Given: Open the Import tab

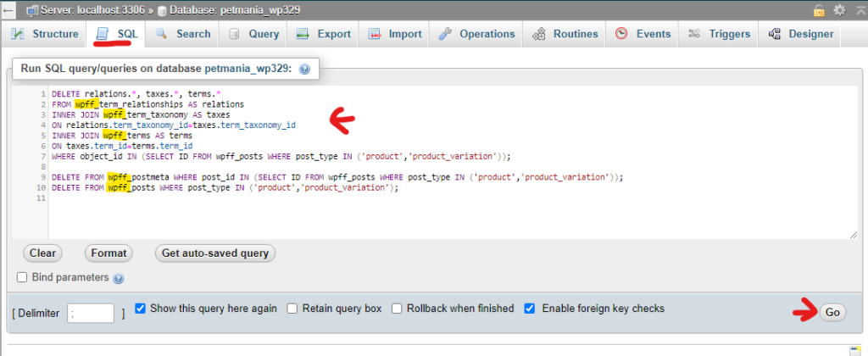Looking at the screenshot, I should 395,34.
